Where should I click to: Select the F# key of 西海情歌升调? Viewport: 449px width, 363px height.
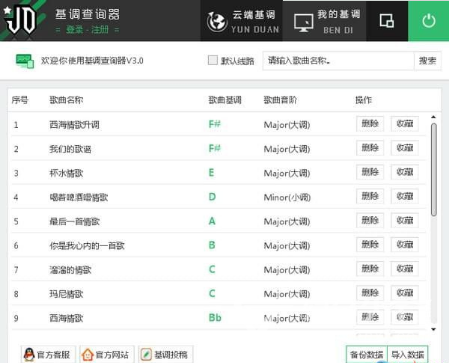point(214,124)
